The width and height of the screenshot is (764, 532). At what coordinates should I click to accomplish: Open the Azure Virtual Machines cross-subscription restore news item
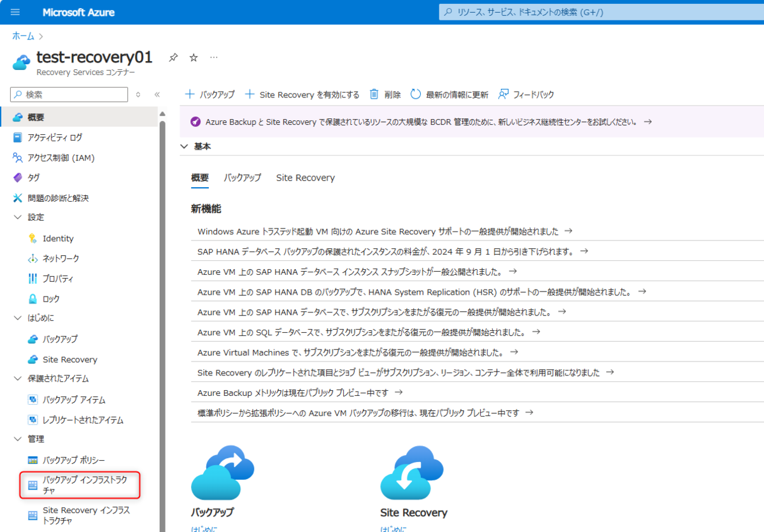[x=358, y=353]
